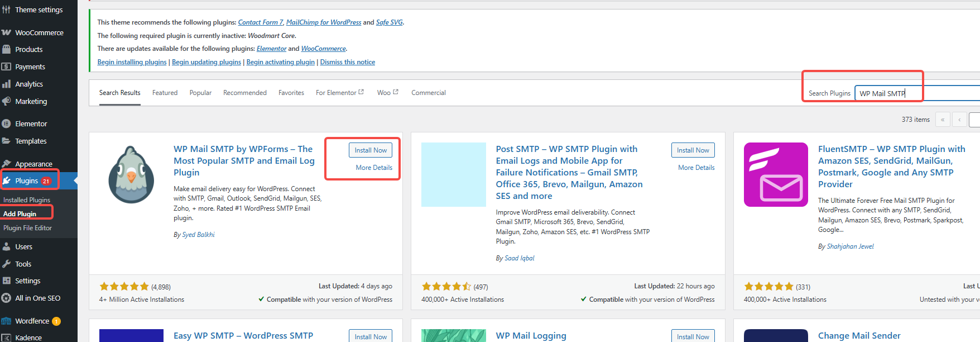Image resolution: width=980 pixels, height=342 pixels.
Task: Click Begin installing plugins link
Action: (132, 62)
